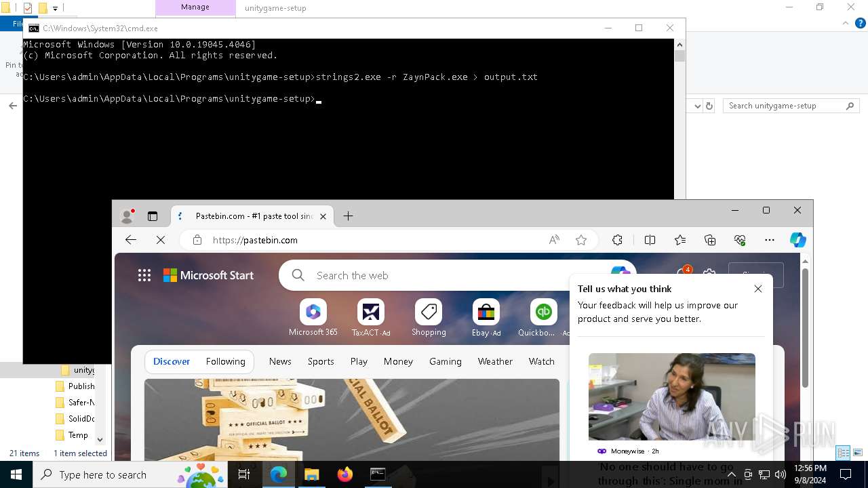Image resolution: width=868 pixels, height=488 pixels.
Task: Open the Favorites list icon
Action: point(680,240)
